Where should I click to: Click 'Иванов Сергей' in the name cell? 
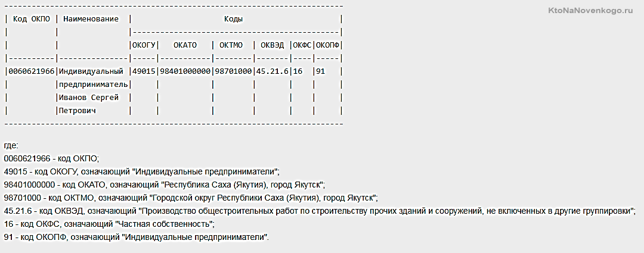point(89,98)
